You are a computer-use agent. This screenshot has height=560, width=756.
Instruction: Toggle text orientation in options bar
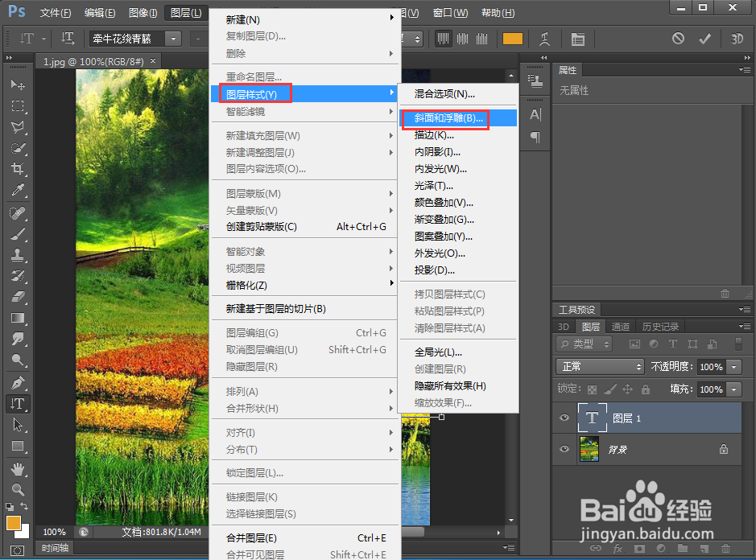[x=68, y=39]
